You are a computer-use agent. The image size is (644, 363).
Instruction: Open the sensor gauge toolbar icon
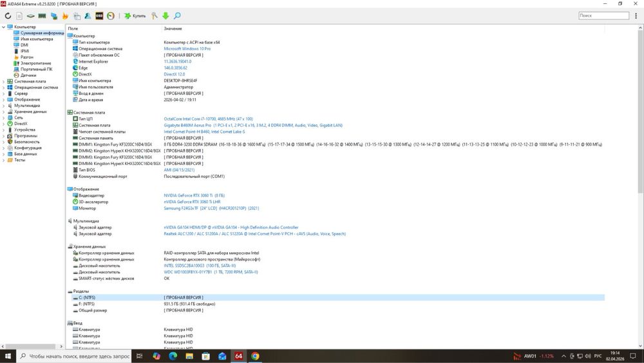(111, 15)
